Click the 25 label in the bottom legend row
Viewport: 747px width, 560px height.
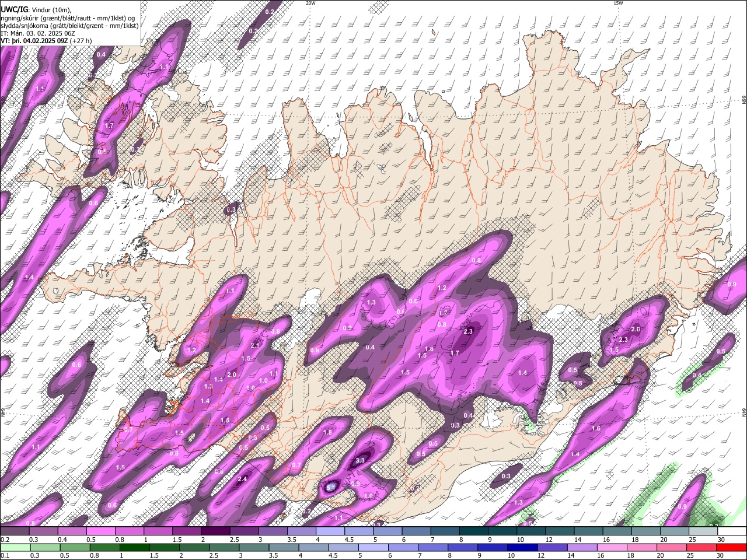(x=691, y=555)
